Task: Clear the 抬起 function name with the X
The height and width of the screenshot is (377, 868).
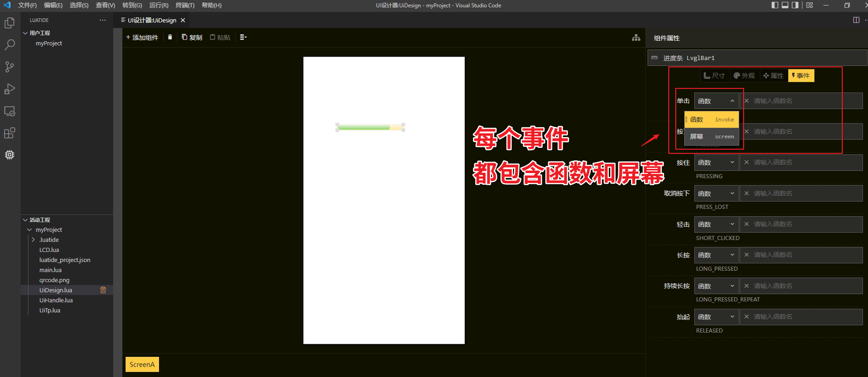Action: [746, 317]
